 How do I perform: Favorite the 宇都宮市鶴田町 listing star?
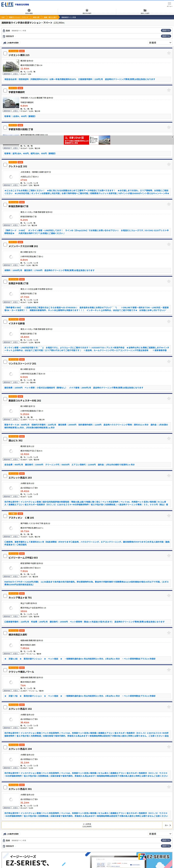coord(169,90)
